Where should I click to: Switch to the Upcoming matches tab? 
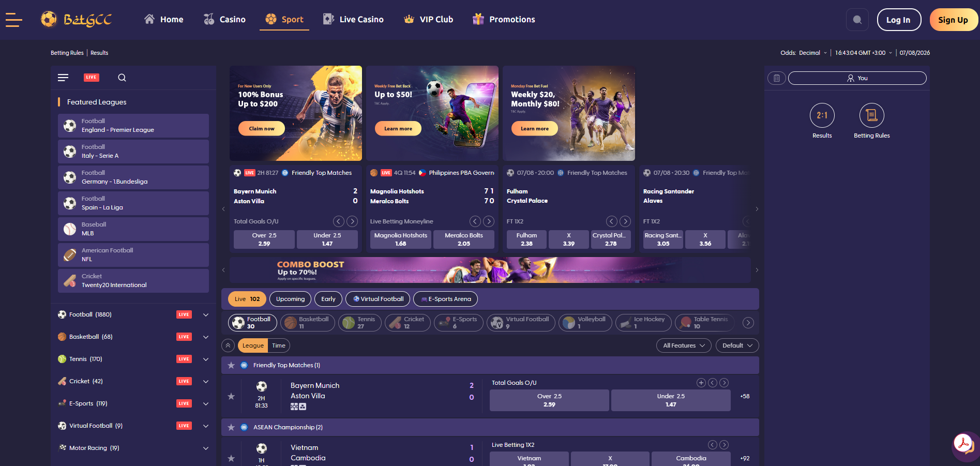(290, 299)
